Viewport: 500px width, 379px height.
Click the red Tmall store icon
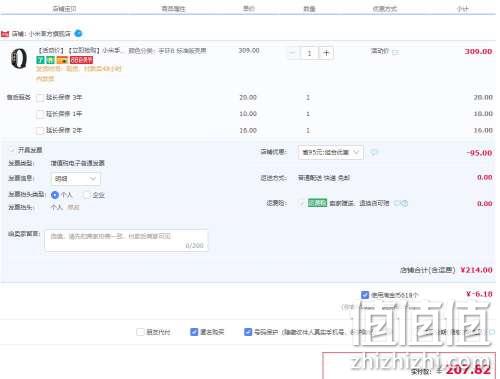coord(5,34)
